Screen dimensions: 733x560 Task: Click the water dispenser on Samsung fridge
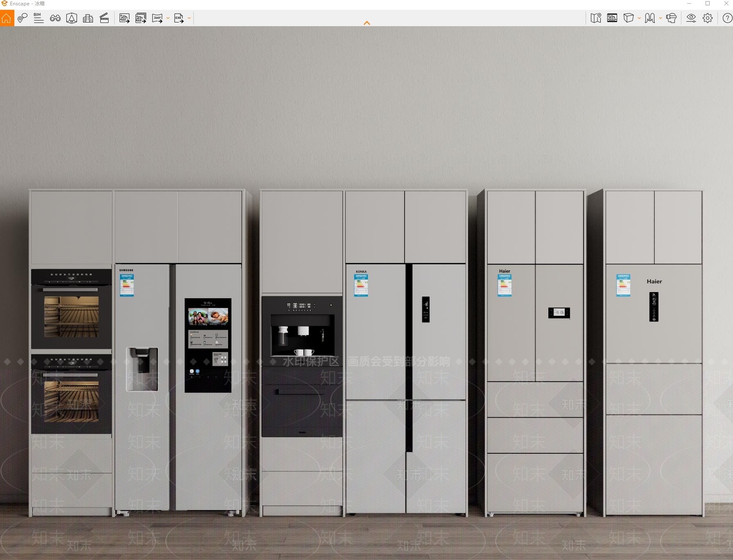(x=142, y=369)
